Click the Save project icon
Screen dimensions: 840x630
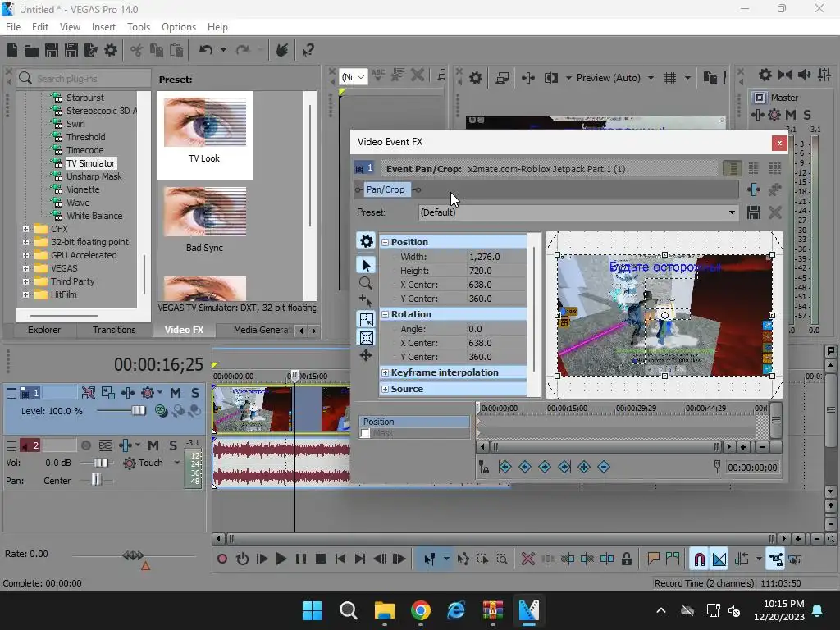click(x=52, y=50)
